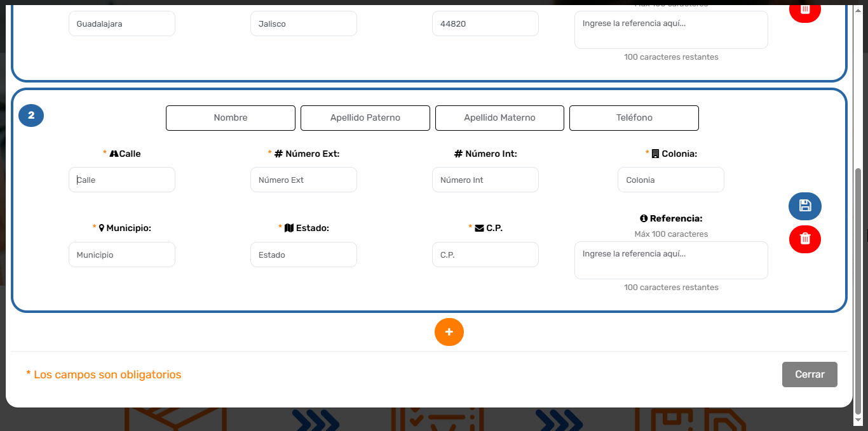The height and width of the screenshot is (431, 868).
Task: Click the 'Estado:' label text
Action: [313, 228]
